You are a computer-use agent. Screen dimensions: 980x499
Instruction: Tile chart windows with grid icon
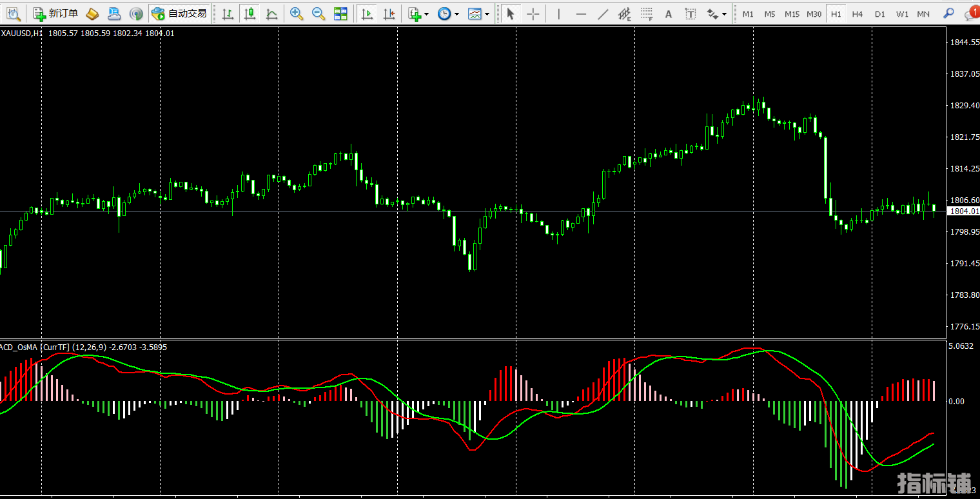[x=340, y=14]
